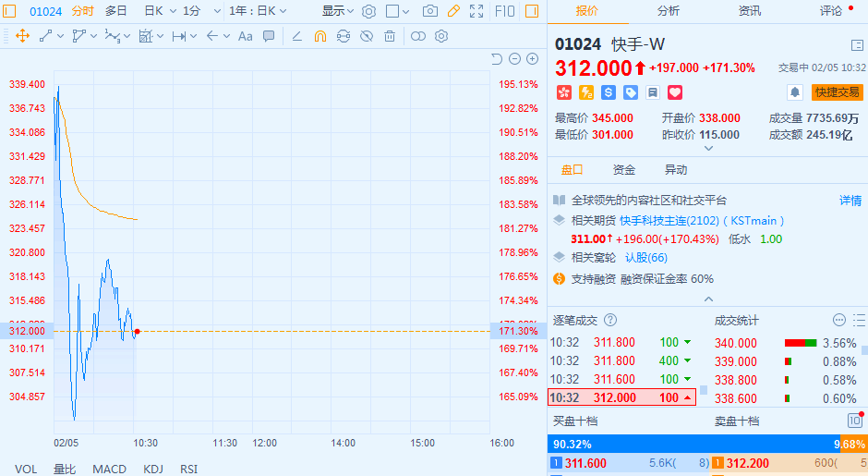Toggle the orange drawing pencil tool
The height and width of the screenshot is (476, 868).
pos(453,11)
